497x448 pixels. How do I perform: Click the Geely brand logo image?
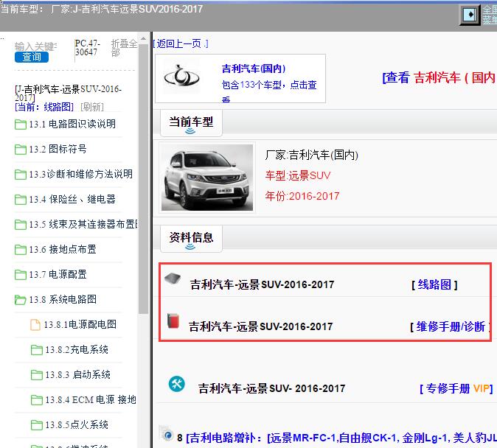click(181, 77)
